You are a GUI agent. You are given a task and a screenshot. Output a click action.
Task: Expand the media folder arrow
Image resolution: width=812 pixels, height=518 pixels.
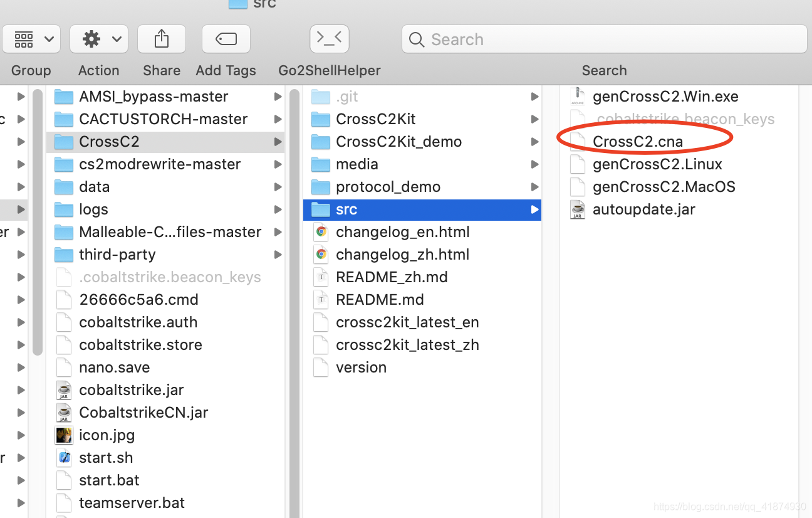[x=534, y=164]
